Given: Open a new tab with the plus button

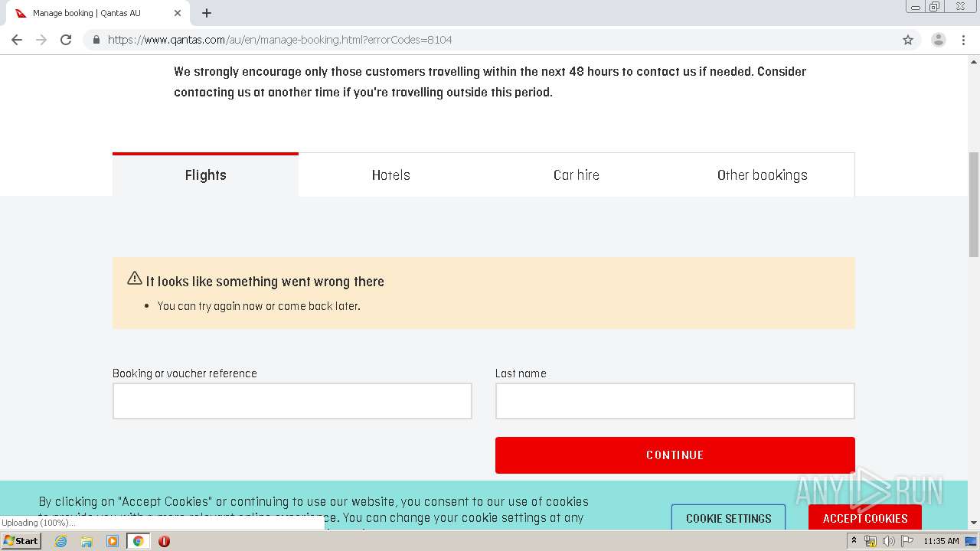Looking at the screenshot, I should 207,13.
